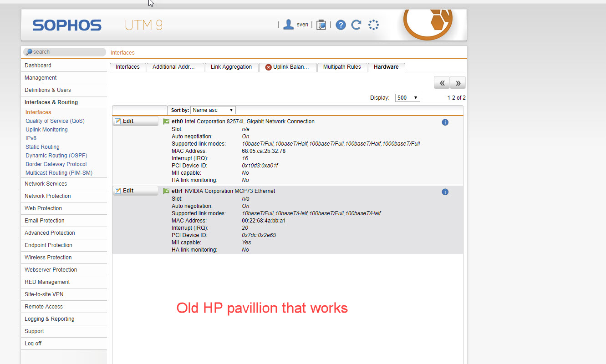The image size is (606, 364).
Task: Open the clipboard notes icon in header
Action: coord(321,25)
